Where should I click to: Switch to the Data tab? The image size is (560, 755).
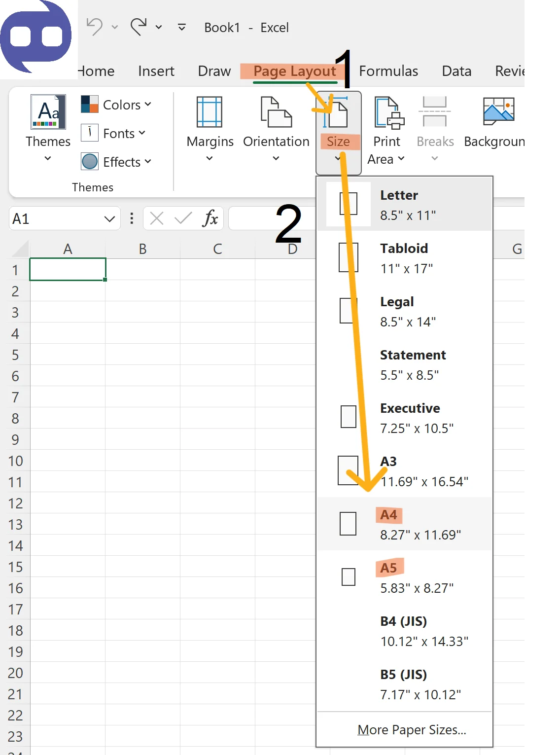click(x=456, y=71)
